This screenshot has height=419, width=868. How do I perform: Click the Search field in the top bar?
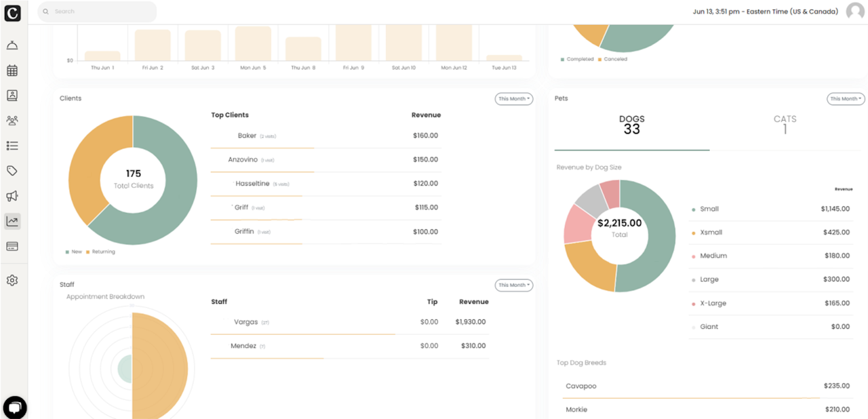(97, 12)
